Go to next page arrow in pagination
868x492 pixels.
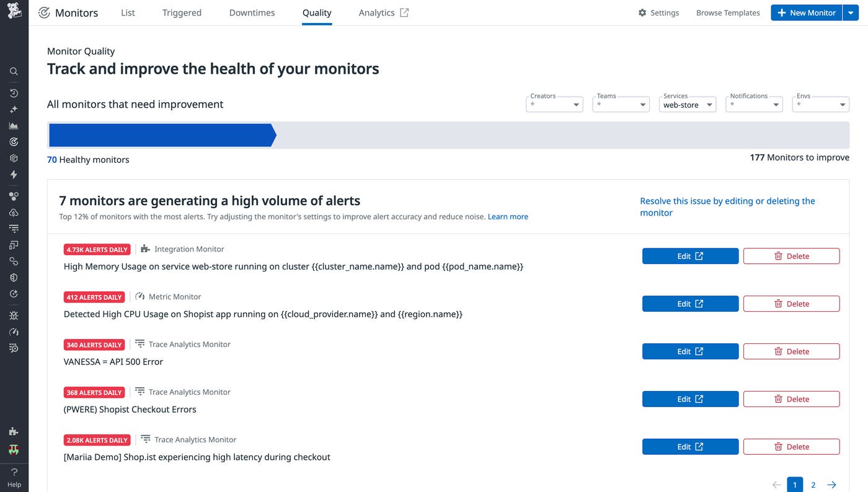pos(831,485)
